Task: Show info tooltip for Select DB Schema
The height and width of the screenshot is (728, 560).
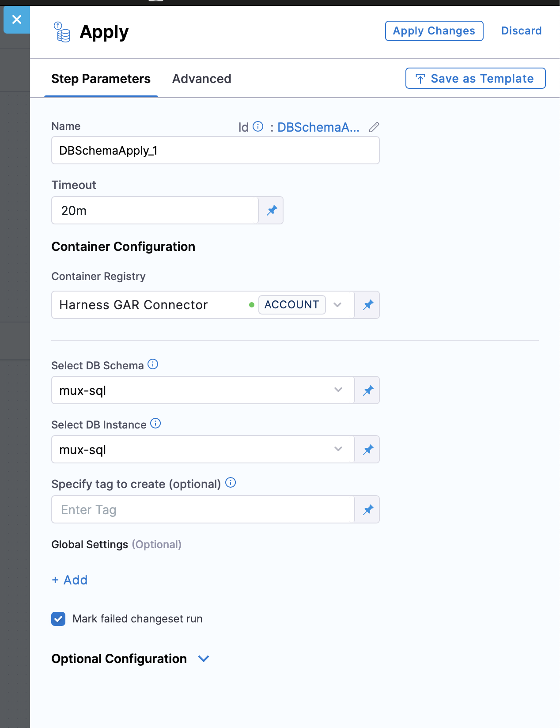Action: [x=153, y=364]
